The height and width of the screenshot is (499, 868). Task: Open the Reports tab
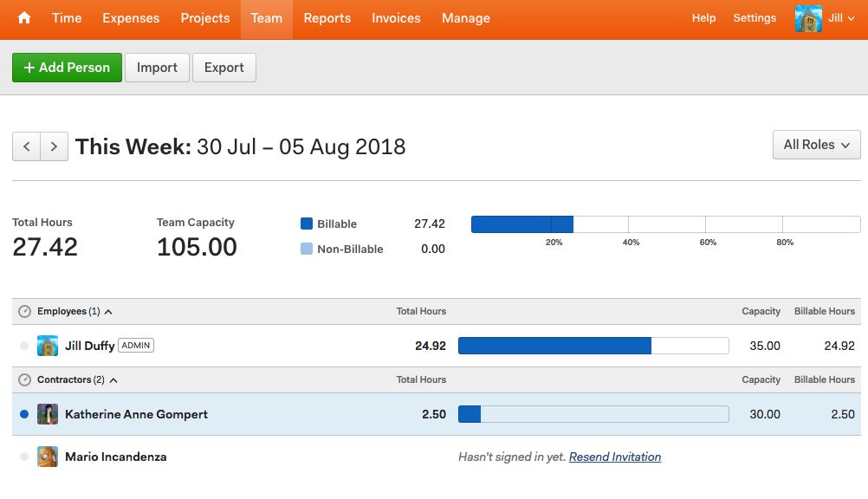tap(327, 18)
